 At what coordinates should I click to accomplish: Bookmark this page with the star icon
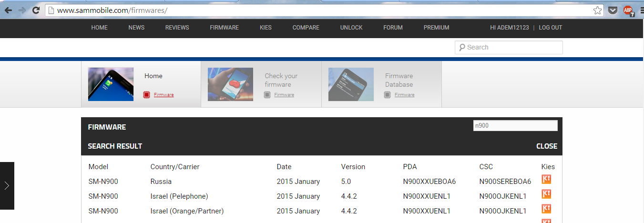pos(597,10)
